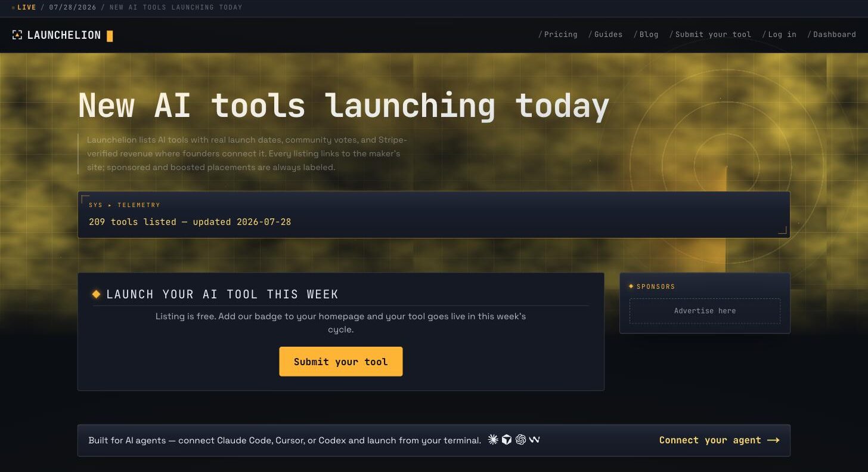Click the Launchelion logo icon
The width and height of the screenshot is (868, 472).
pos(17,35)
